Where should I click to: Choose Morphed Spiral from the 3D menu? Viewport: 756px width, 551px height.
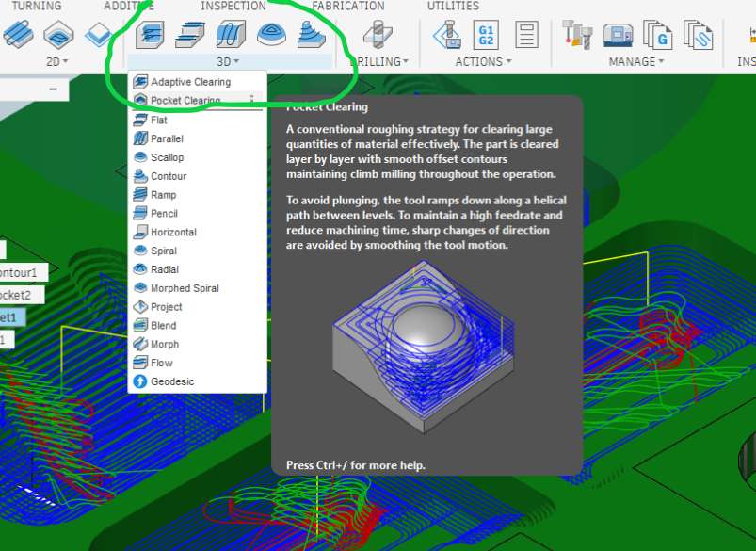pyautogui.click(x=197, y=288)
